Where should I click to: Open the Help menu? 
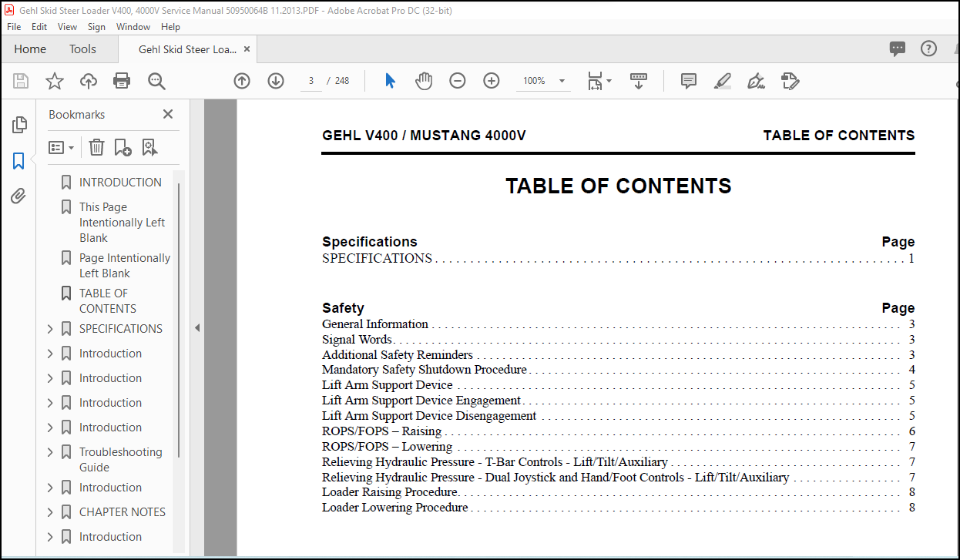pos(170,26)
